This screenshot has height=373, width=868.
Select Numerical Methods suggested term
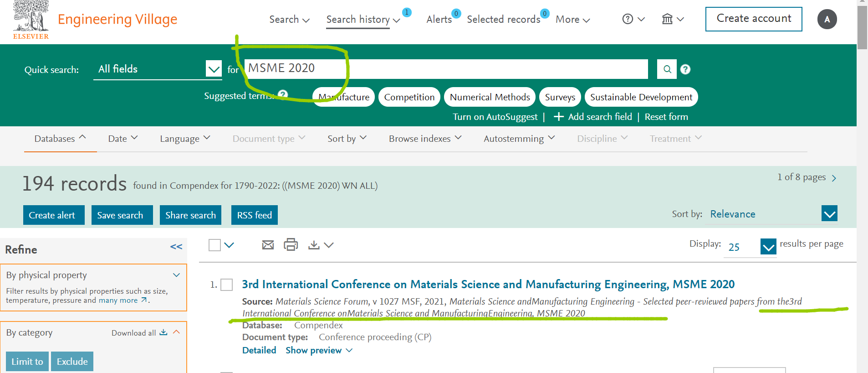pyautogui.click(x=490, y=97)
